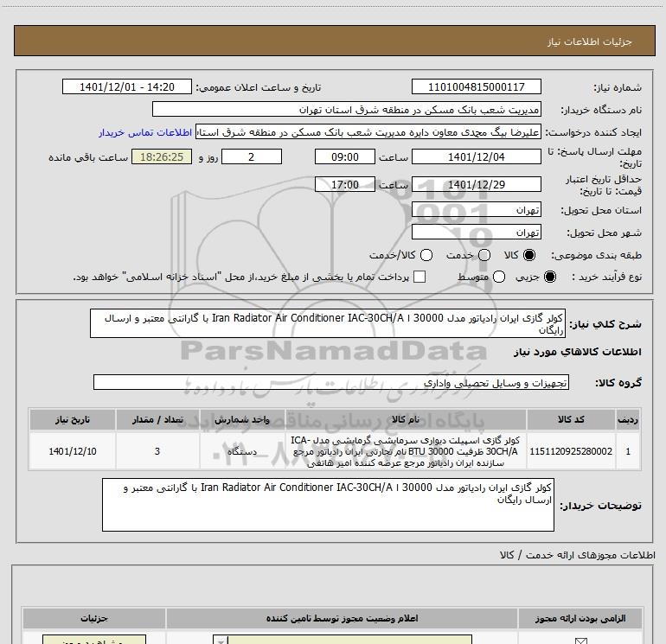Screen dimensions: 666x644
Task: Select the خدمت radio button
Action: [x=484, y=255]
